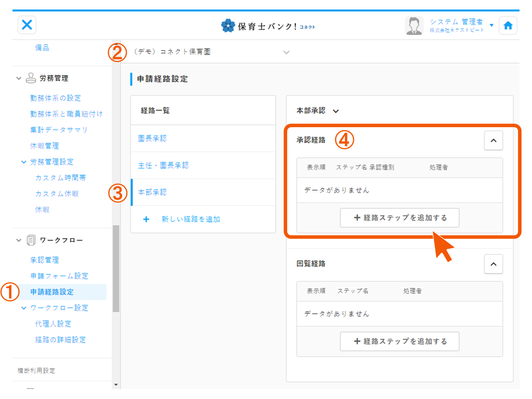Image resolution: width=532 pixels, height=399 pixels.
Task: Collapse the 回覧経路 section
Action: (493, 264)
